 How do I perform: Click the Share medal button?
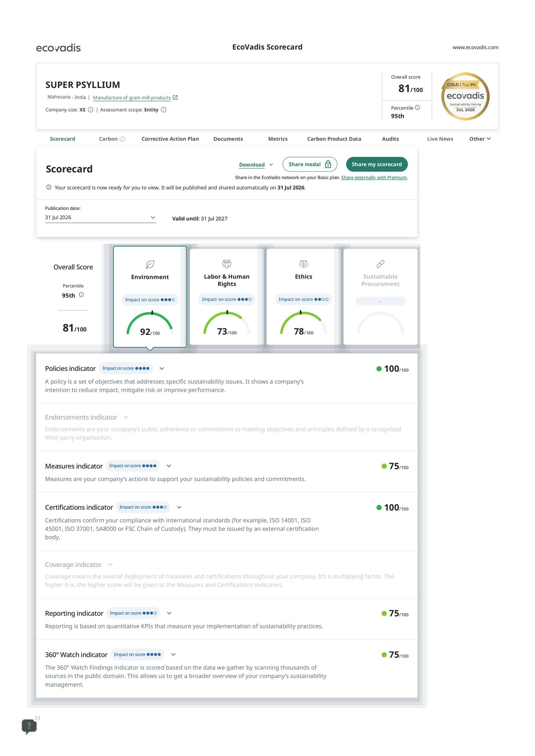tap(310, 164)
